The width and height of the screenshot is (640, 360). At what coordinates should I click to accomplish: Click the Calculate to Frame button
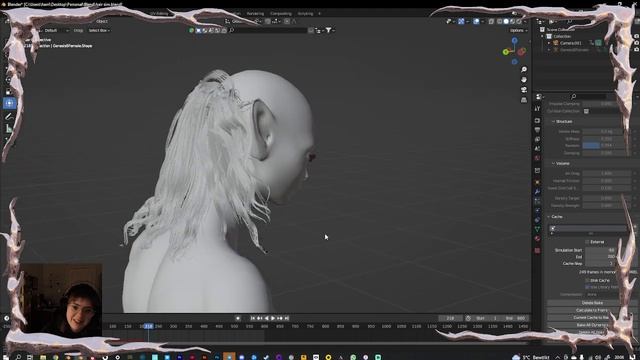coord(592,310)
